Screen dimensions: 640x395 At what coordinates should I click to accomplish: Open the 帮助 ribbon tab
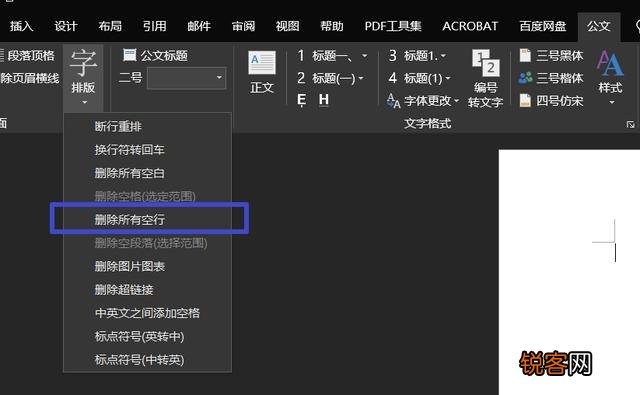pyautogui.click(x=332, y=26)
